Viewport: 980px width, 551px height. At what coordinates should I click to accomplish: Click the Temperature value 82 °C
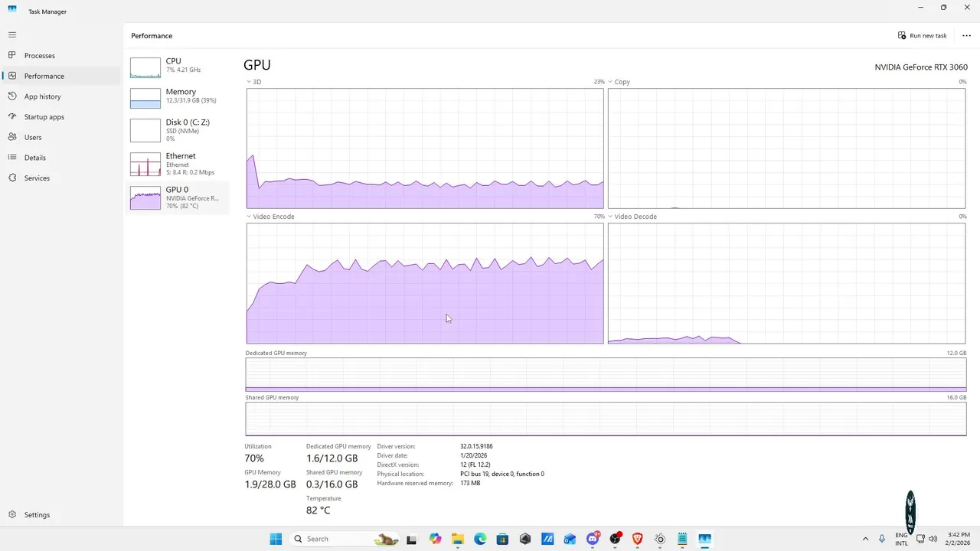(x=318, y=510)
